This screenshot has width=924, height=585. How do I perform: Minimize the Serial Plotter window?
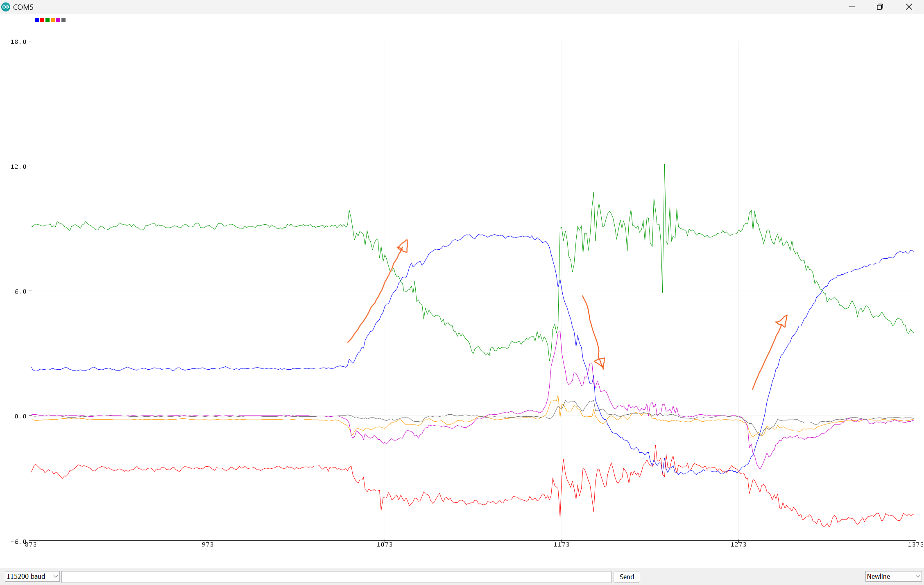[852, 7]
